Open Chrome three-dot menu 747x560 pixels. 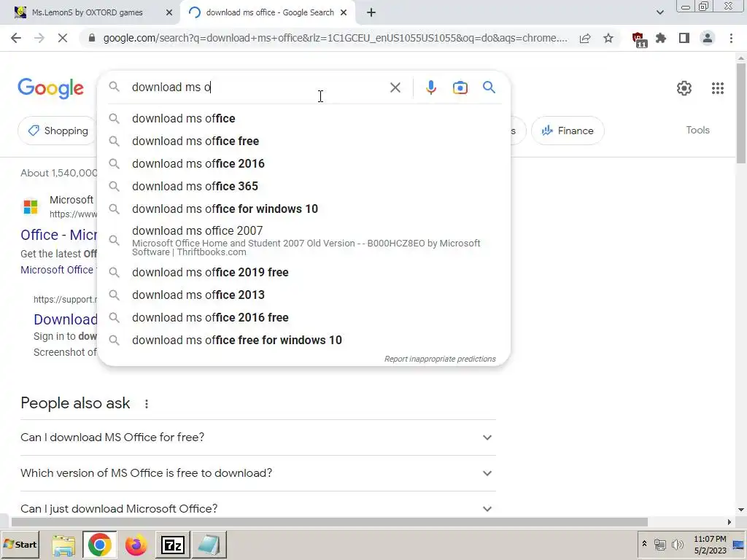click(x=731, y=38)
